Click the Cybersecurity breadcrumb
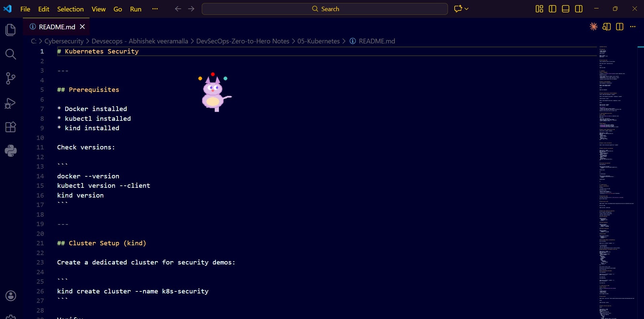Screen dimensions: 644x319 (64, 41)
